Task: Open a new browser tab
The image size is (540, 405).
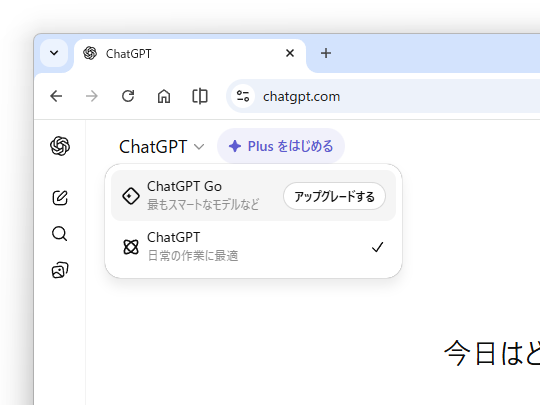Action: [x=325, y=53]
